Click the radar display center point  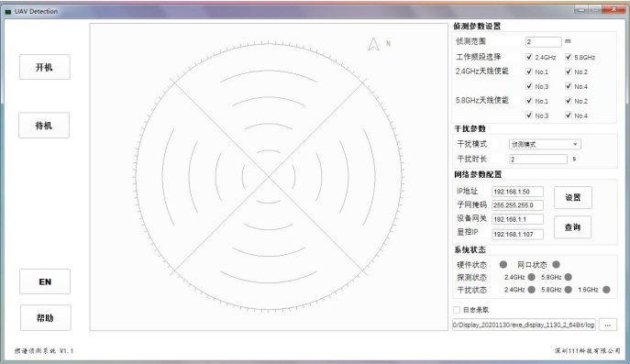[x=269, y=177]
